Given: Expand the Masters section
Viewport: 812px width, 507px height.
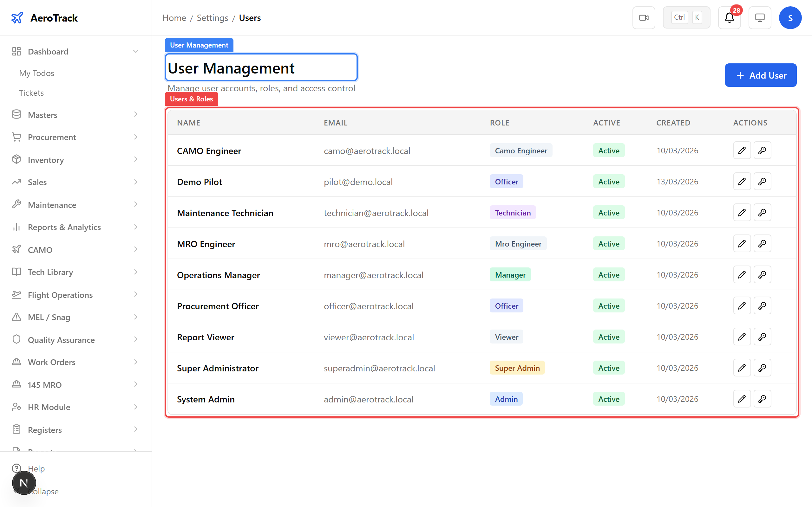Looking at the screenshot, I should 42,115.
